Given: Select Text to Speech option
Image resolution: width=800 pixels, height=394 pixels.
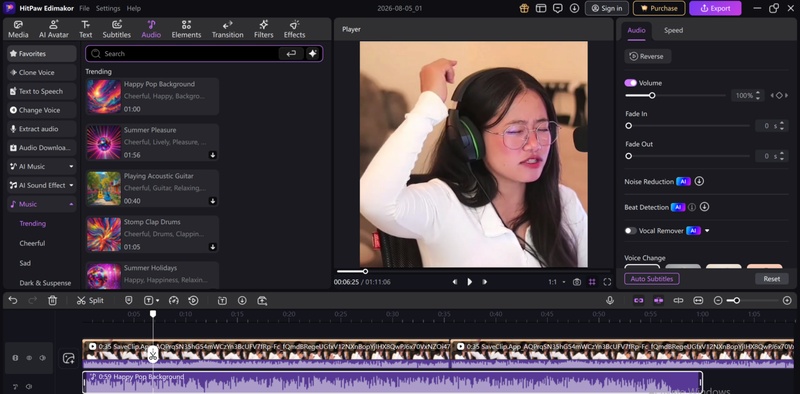Looking at the screenshot, I should [42, 91].
